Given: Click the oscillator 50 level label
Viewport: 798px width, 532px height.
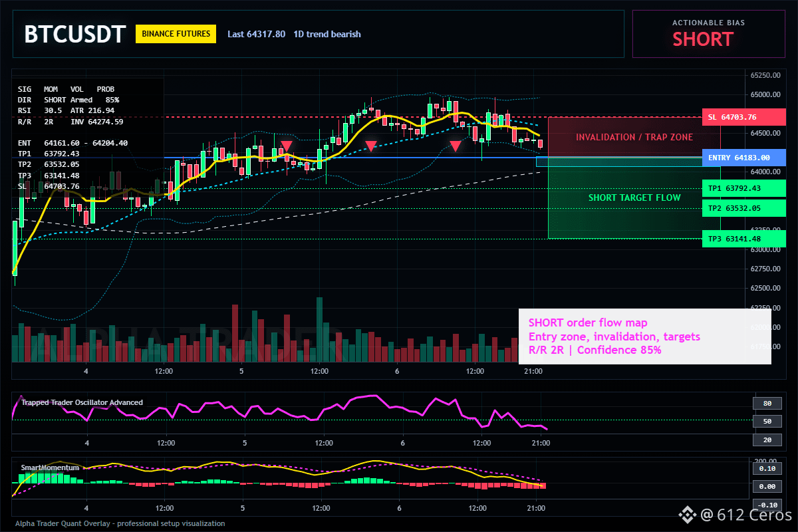Looking at the screenshot, I should [767, 421].
